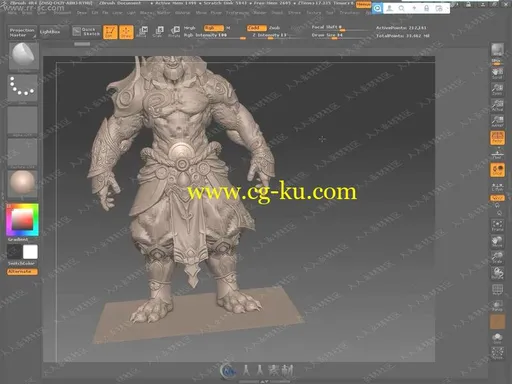512x384 pixels.
Task: Open the current brush selector thumbnail
Action: 23,56
